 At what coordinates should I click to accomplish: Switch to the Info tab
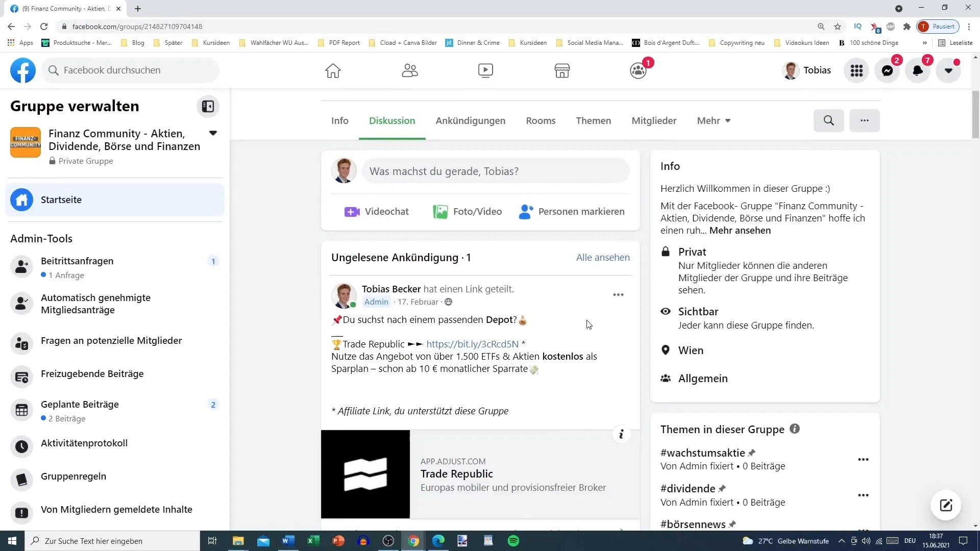point(339,121)
